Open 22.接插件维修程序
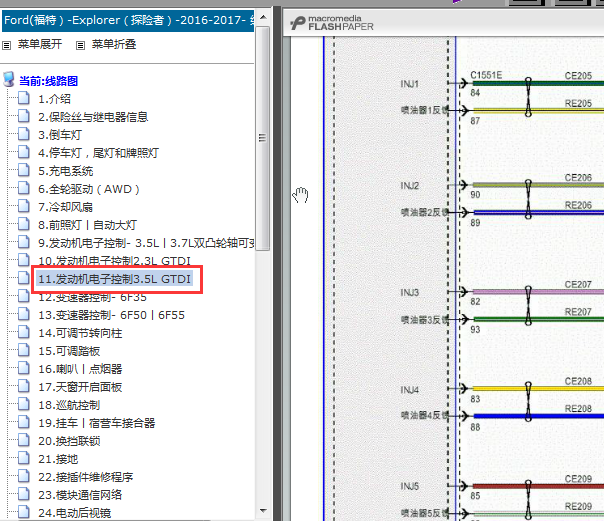 point(86,477)
